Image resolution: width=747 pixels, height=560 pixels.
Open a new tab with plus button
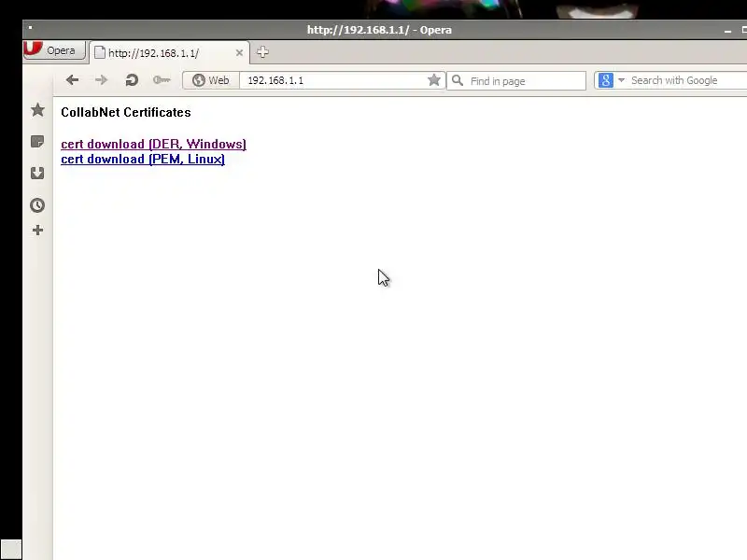(262, 52)
